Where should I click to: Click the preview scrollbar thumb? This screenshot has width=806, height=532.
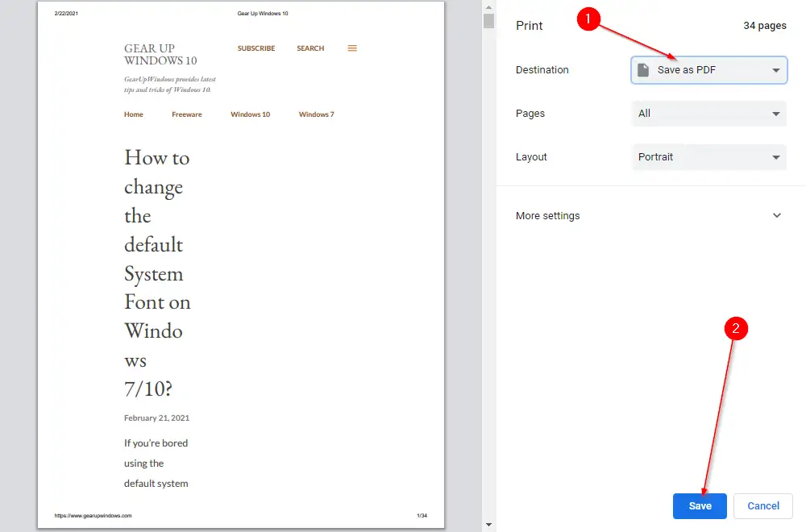click(489, 21)
